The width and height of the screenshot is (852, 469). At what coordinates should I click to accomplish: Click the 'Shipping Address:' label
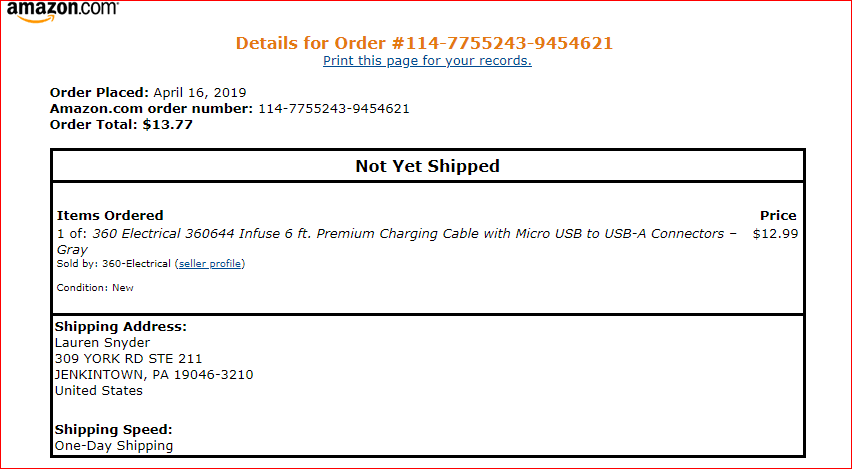121,327
